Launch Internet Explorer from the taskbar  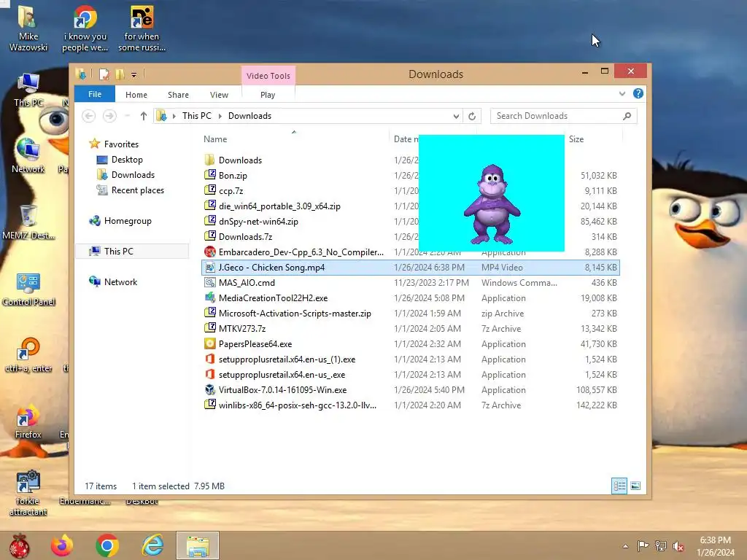[152, 545]
